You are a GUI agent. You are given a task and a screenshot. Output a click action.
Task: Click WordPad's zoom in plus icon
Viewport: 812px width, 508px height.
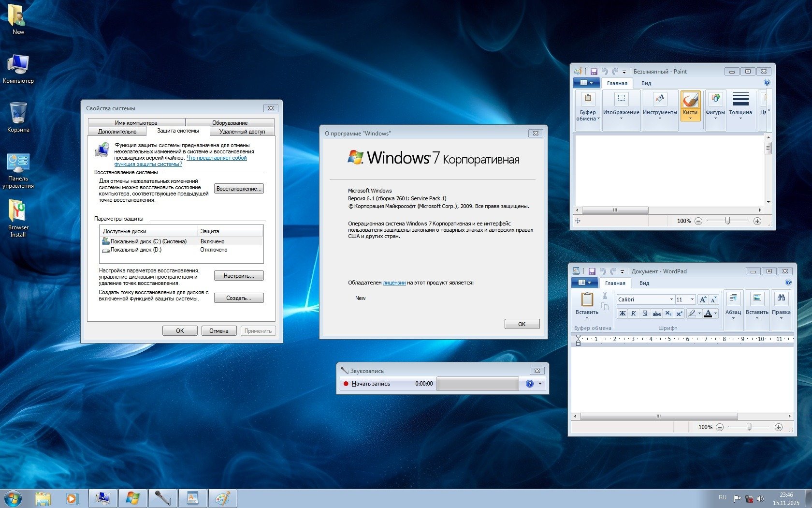pyautogui.click(x=778, y=427)
